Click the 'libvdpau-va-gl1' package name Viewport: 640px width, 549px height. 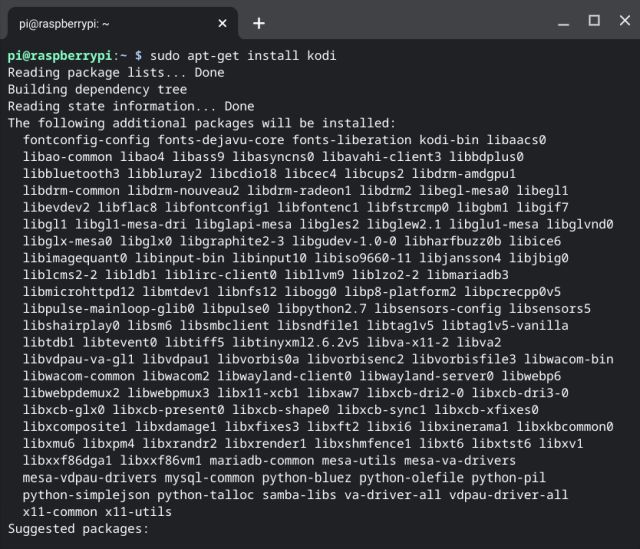pyautogui.click(x=79, y=359)
